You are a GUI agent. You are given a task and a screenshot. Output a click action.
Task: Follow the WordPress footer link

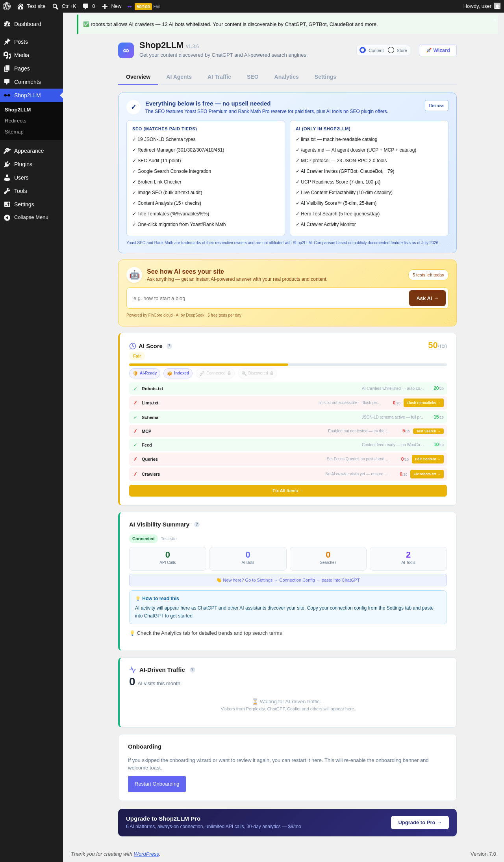tap(146, 854)
